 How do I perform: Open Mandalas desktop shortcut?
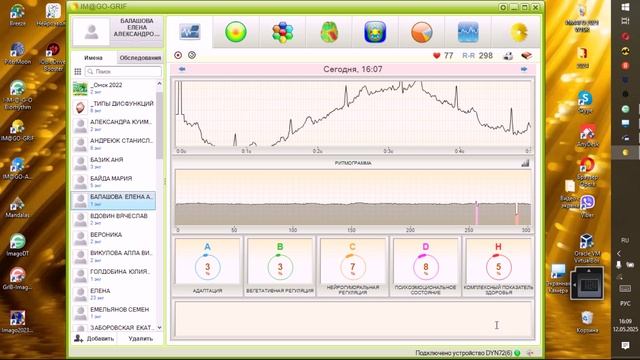(x=17, y=207)
